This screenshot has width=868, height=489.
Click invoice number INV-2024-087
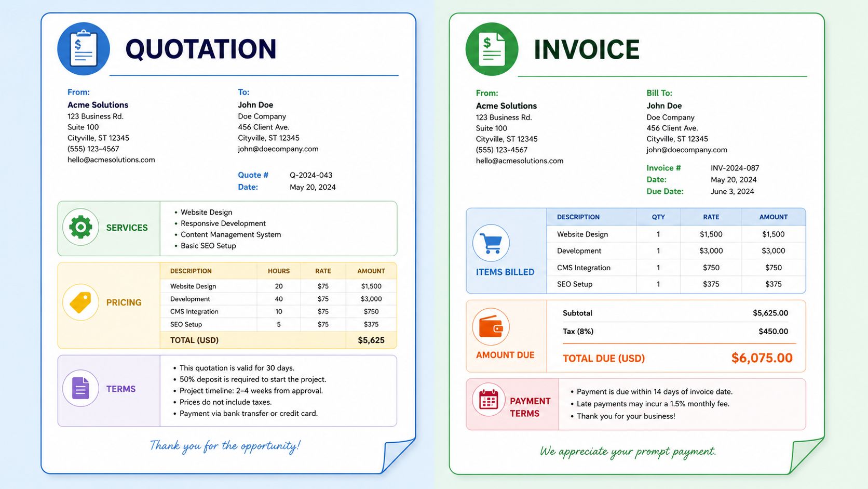pos(735,168)
